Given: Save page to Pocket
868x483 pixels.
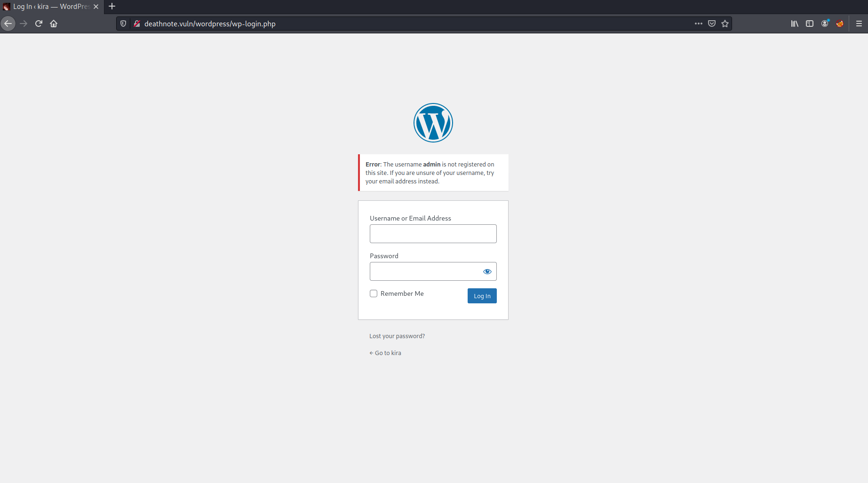Looking at the screenshot, I should 712,24.
